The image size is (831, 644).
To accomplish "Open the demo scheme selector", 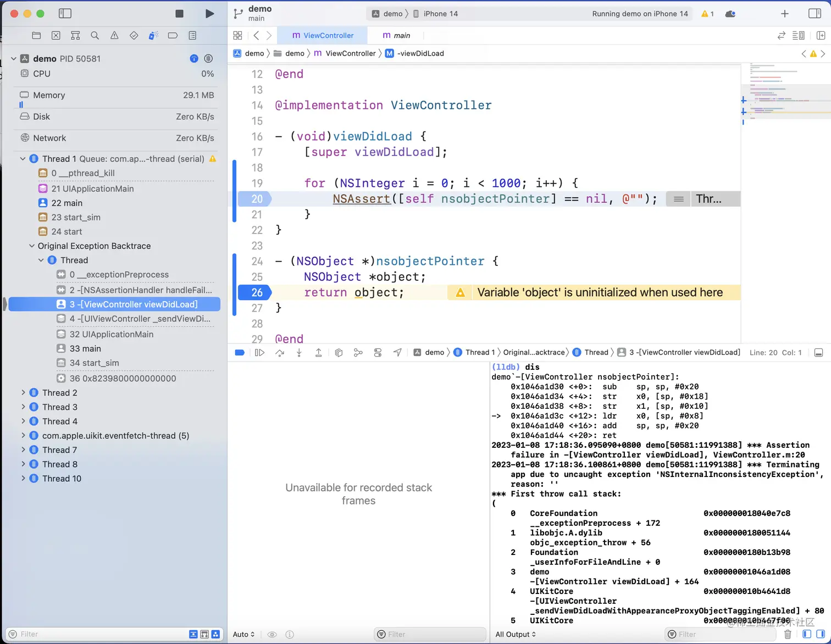I will point(387,14).
